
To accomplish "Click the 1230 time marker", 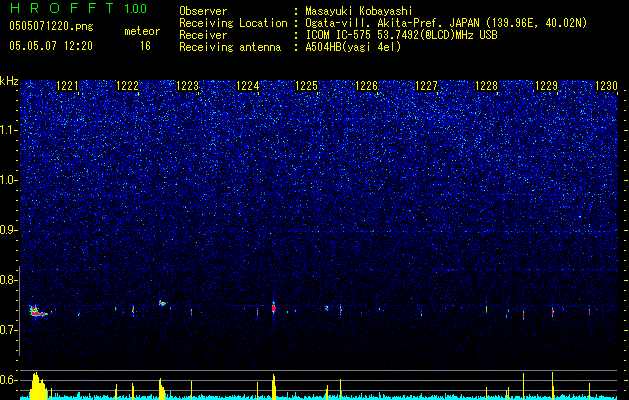I will [606, 85].
